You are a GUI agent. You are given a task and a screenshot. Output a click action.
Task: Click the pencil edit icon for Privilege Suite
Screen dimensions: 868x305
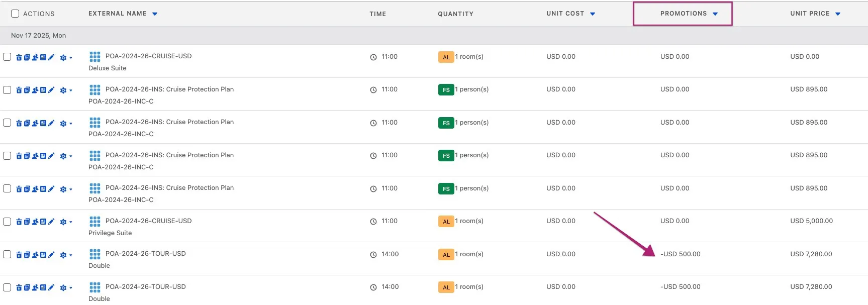(51, 222)
